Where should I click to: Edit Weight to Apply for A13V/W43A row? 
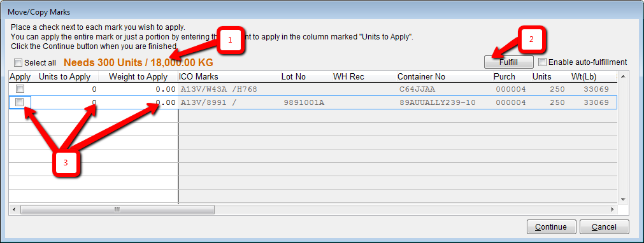point(138,89)
